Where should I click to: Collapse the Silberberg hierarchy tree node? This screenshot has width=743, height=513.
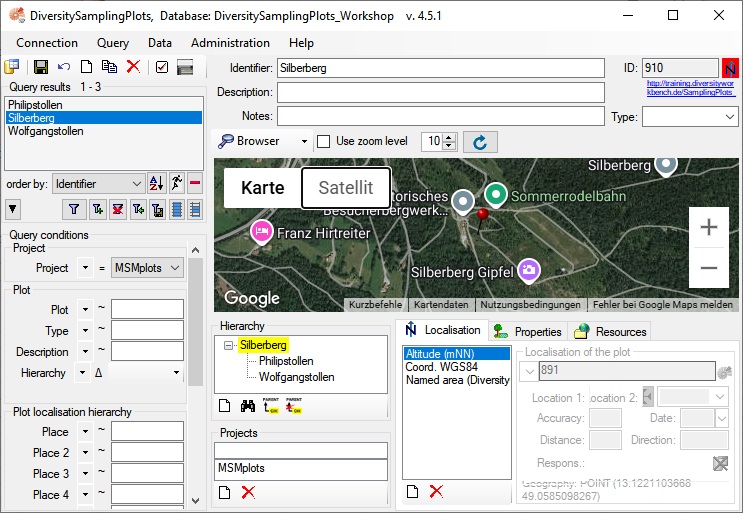[x=229, y=345]
